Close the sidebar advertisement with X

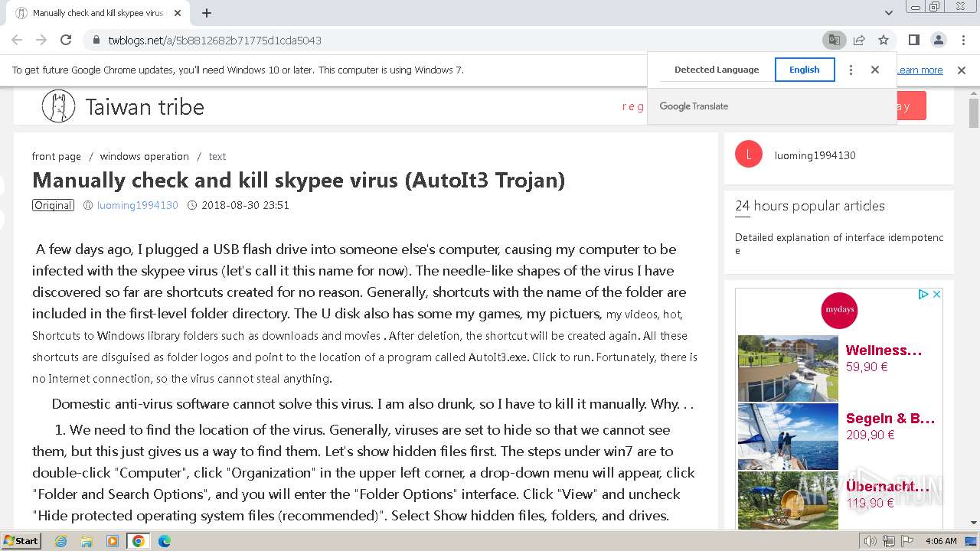[x=936, y=294]
